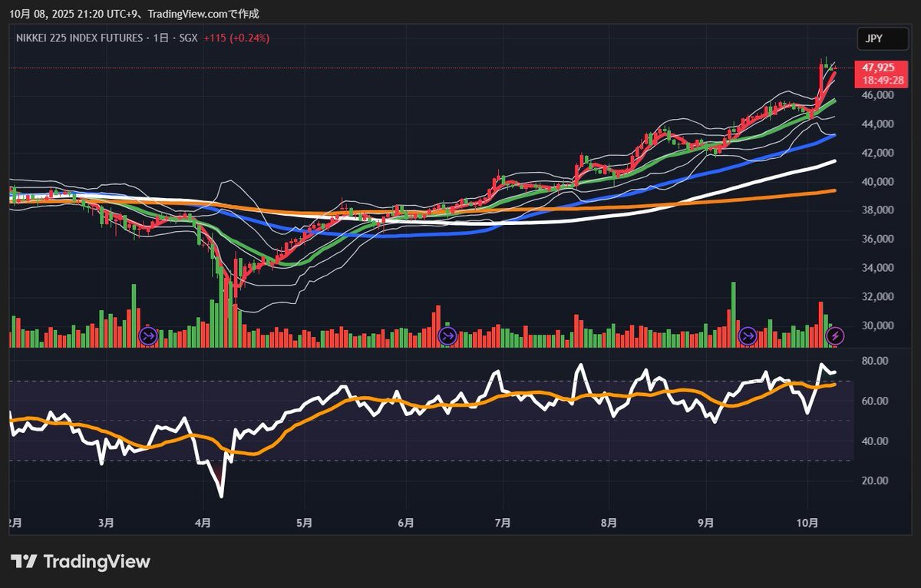Open the JPY currency selector

coord(873,38)
